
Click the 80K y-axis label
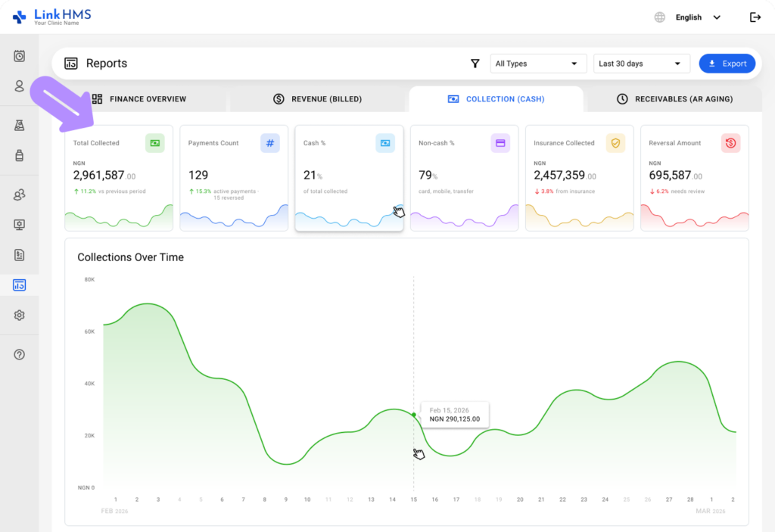(89, 279)
